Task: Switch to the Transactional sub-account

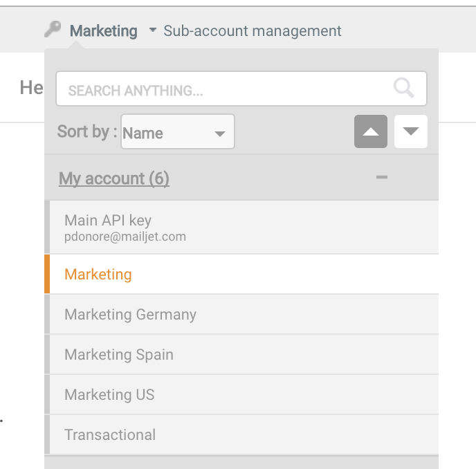Action: coord(110,435)
